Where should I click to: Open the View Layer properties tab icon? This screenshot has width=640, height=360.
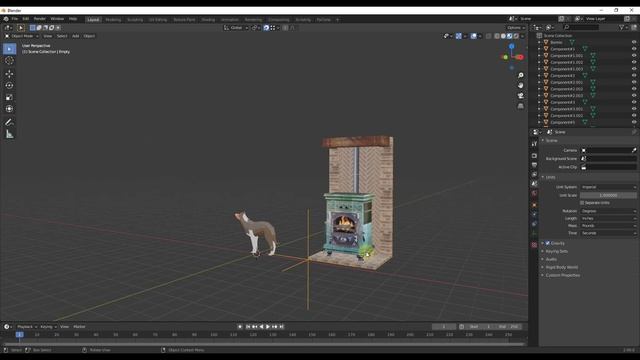[x=534, y=174]
